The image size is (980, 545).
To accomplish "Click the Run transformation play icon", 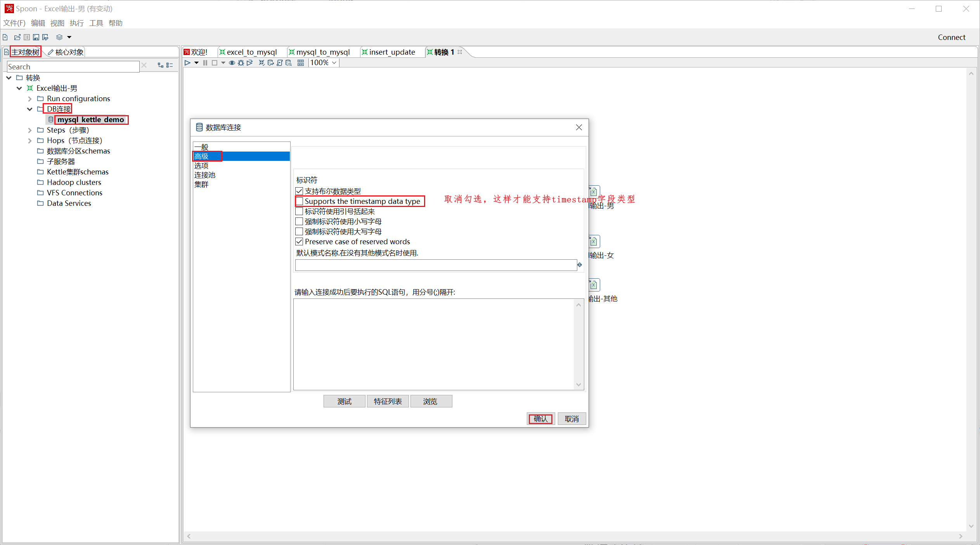I will click(x=187, y=63).
